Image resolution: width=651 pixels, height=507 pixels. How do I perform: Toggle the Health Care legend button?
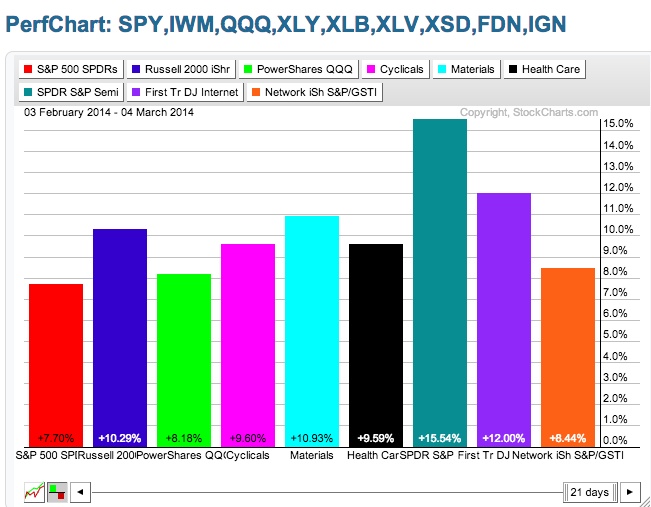(x=544, y=69)
